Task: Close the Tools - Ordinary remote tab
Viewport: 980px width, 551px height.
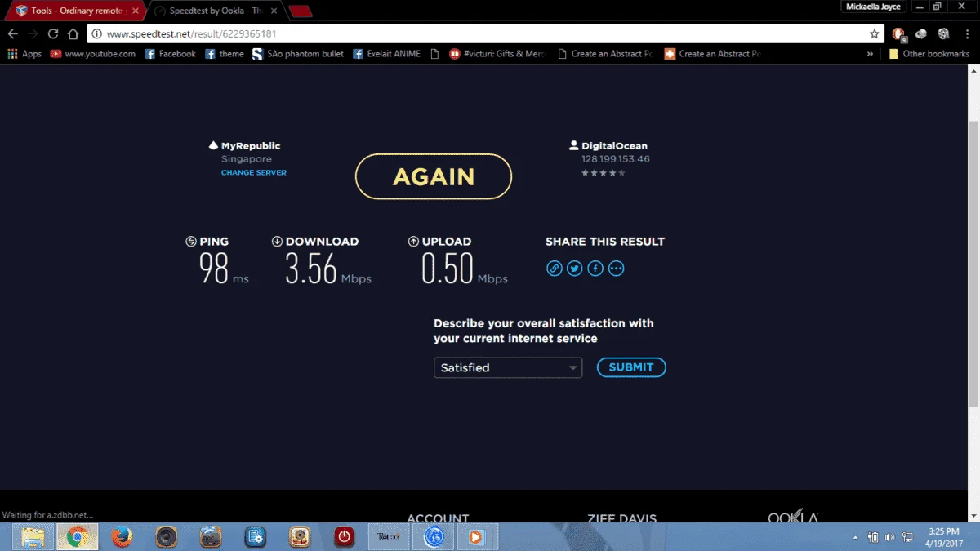Action: tap(136, 11)
